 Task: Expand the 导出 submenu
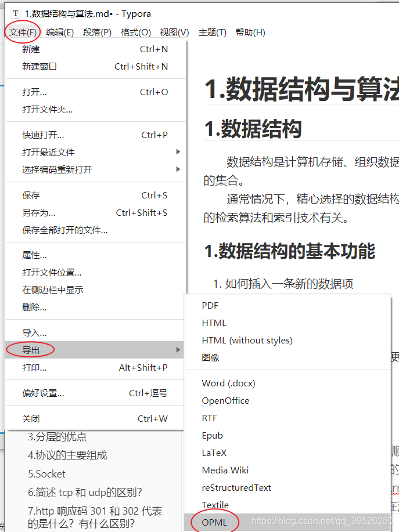[95, 350]
